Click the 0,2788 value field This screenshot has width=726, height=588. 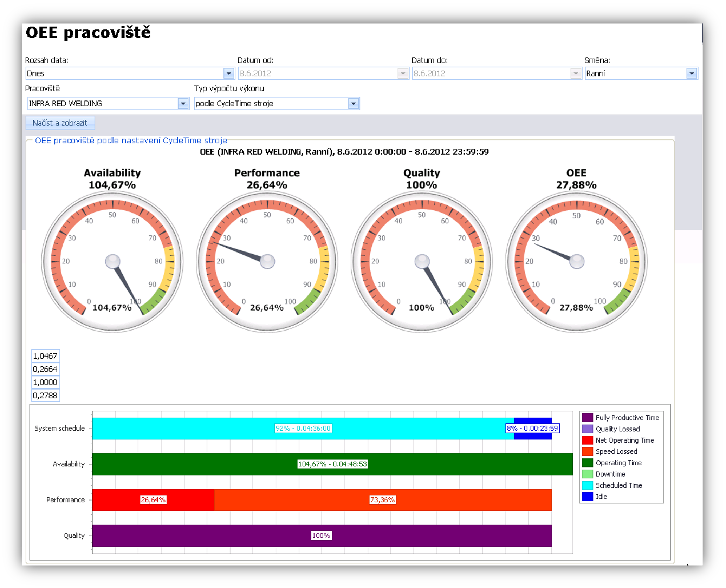(45, 396)
